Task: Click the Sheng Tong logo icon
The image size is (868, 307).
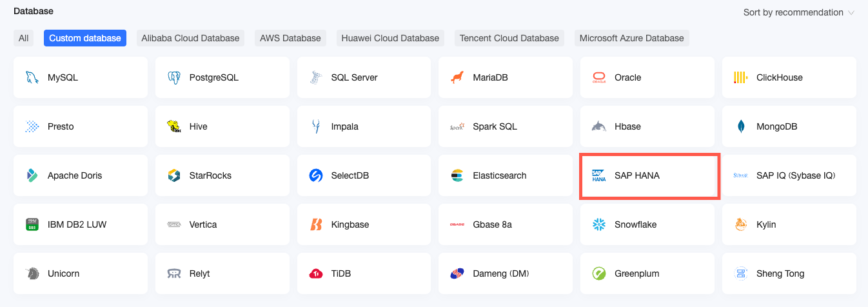Action: tap(741, 273)
